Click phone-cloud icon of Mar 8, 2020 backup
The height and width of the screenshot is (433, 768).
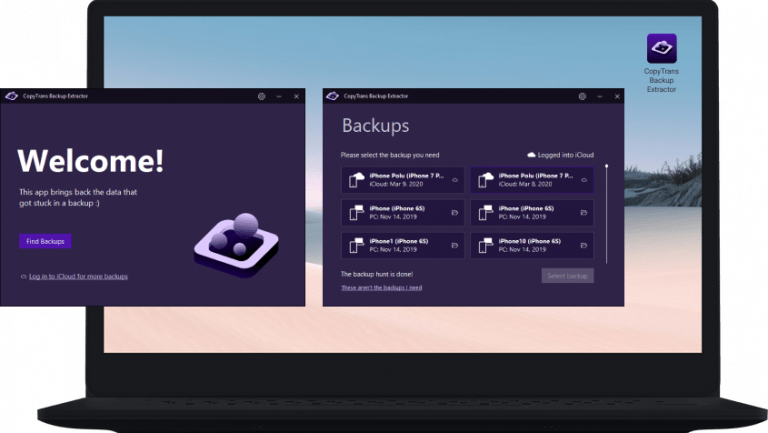[x=486, y=180]
